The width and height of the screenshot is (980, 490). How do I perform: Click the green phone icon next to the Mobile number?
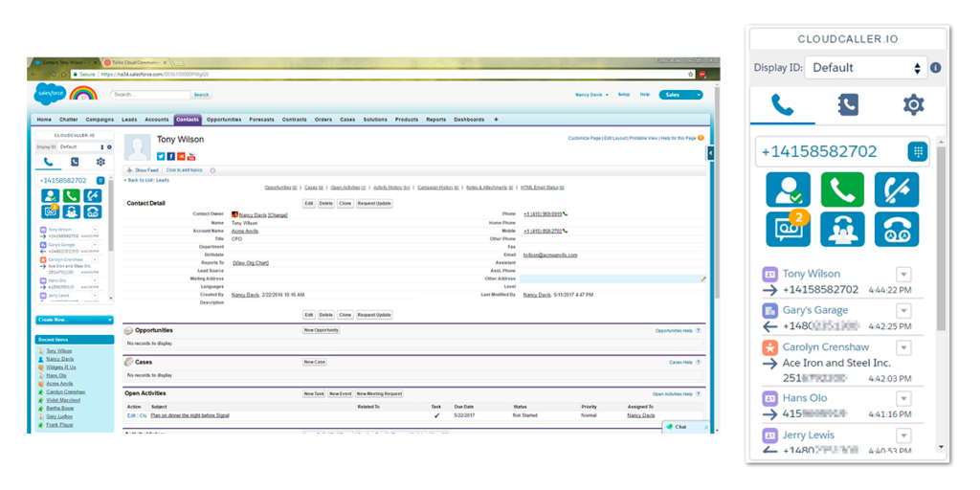[x=566, y=231]
